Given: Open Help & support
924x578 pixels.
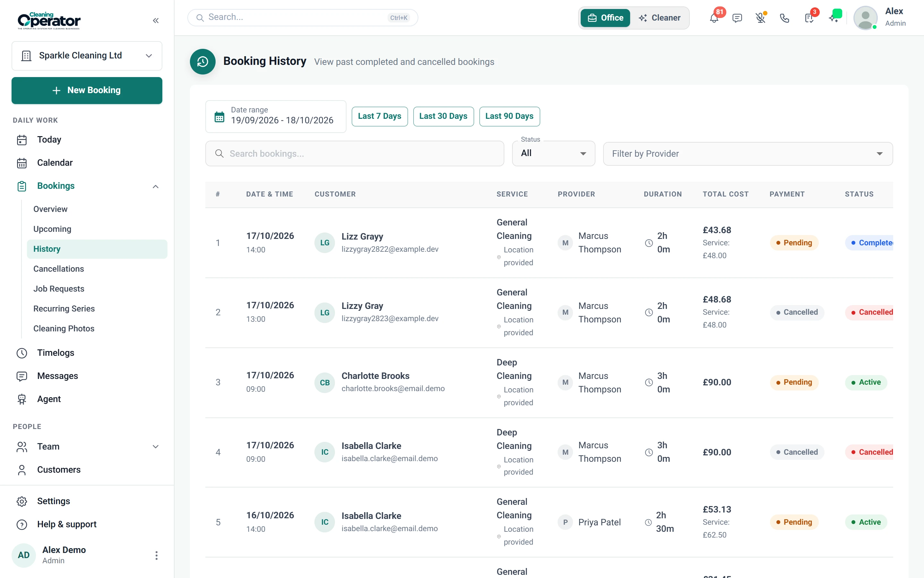Looking at the screenshot, I should coord(87,524).
